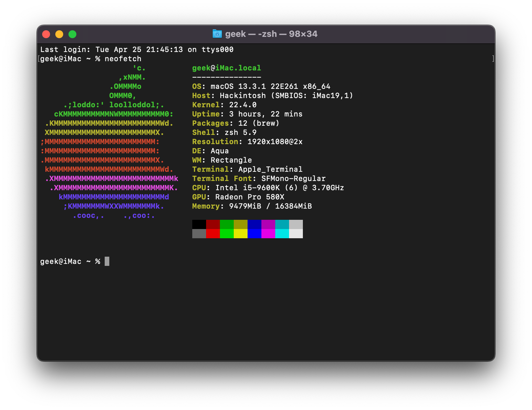Click the 'Hackintosh' host line text
The image size is (532, 410).
pos(243,96)
